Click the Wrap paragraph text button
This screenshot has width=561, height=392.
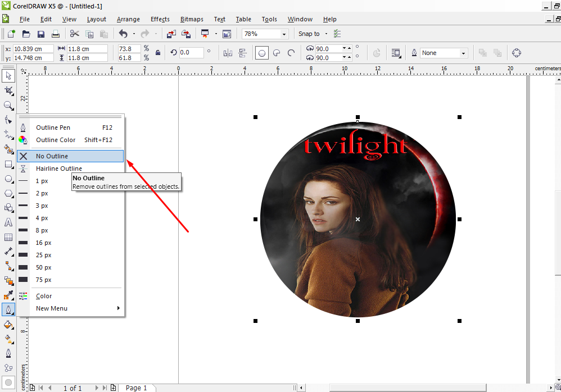[x=396, y=53]
